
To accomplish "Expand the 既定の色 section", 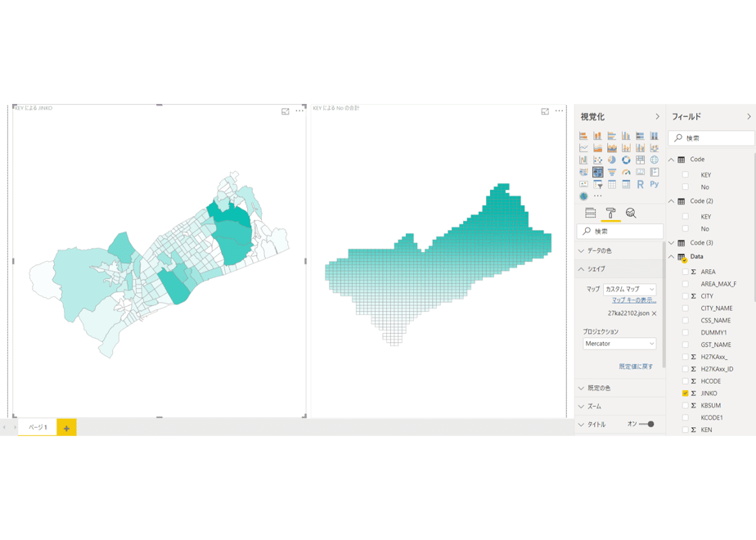I will (x=619, y=388).
